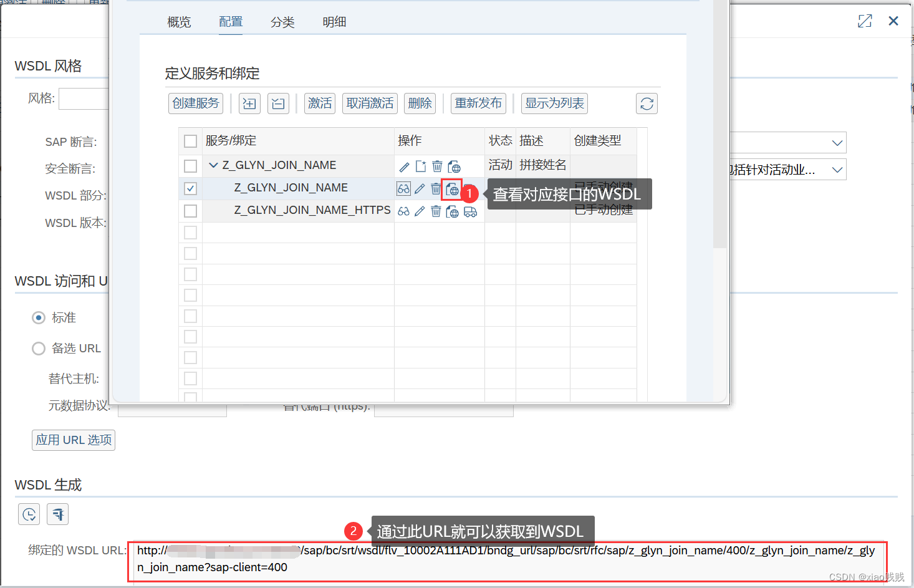Screen dimensions: 914x588
Task: Click the expand dialog icon at top right
Action: coord(865,21)
